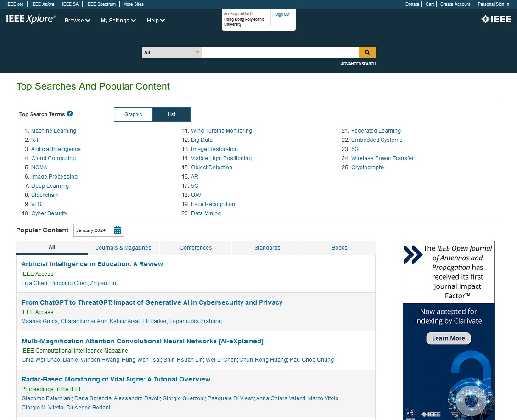This screenshot has width=517, height=420.
Task: Click author Lijia Chen
Action: (34, 283)
